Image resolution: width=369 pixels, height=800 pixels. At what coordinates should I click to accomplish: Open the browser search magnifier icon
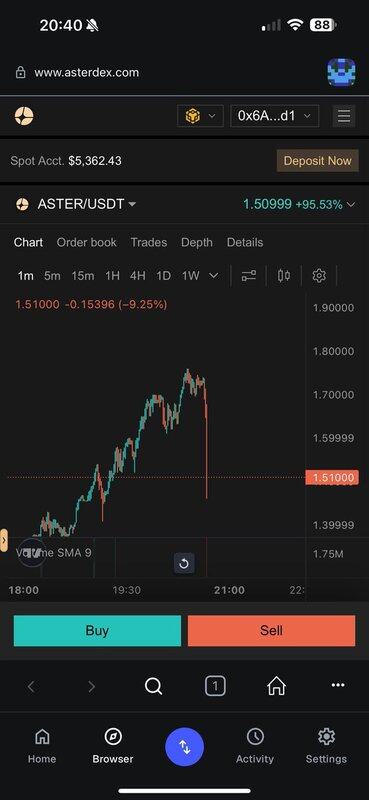tap(153, 686)
